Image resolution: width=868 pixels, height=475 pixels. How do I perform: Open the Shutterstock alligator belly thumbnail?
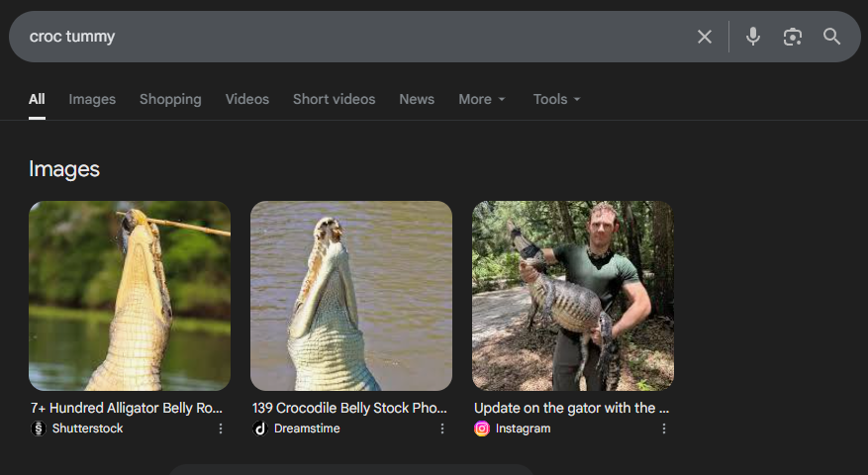click(130, 296)
